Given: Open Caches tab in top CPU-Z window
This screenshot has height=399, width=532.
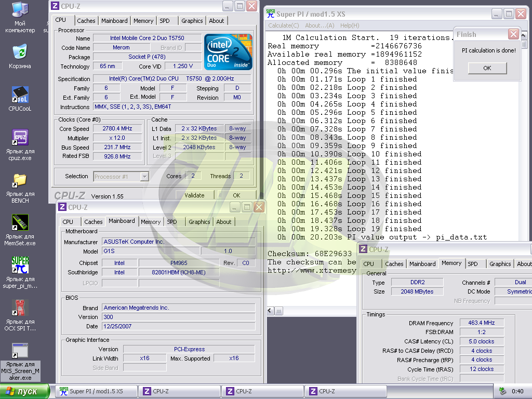Looking at the screenshot, I should pos(86,21).
